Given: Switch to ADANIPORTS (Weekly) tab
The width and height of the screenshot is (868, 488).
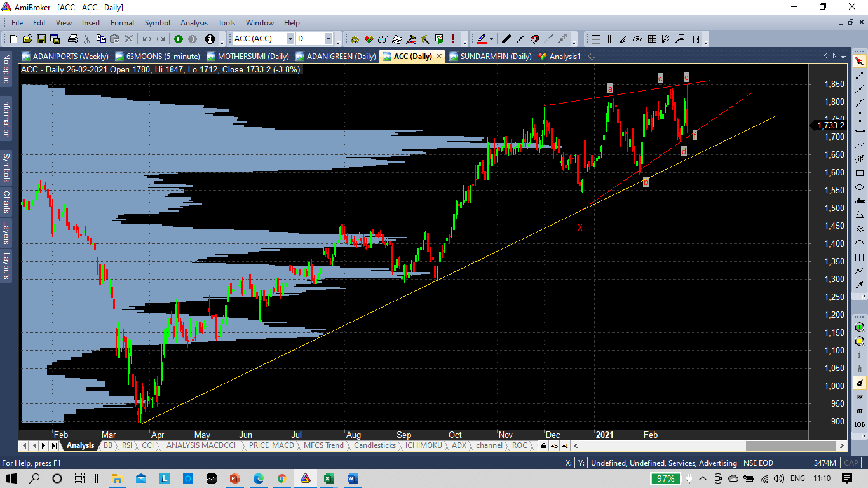Looking at the screenshot, I should [65, 56].
